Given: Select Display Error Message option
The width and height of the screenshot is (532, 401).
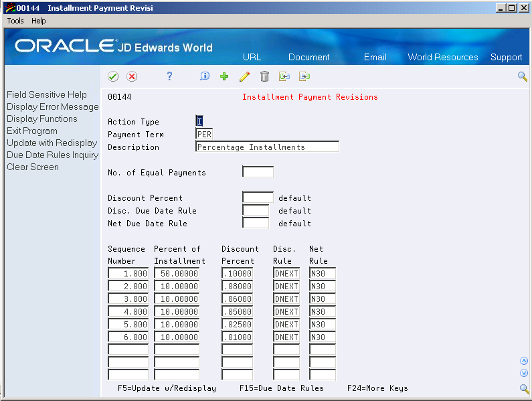Looking at the screenshot, I should coord(53,106).
